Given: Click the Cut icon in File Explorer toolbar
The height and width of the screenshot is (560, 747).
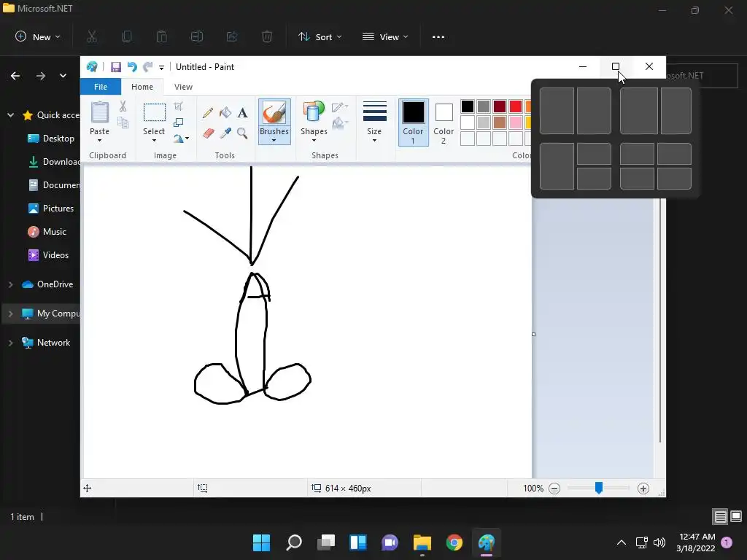Looking at the screenshot, I should pyautogui.click(x=92, y=36).
